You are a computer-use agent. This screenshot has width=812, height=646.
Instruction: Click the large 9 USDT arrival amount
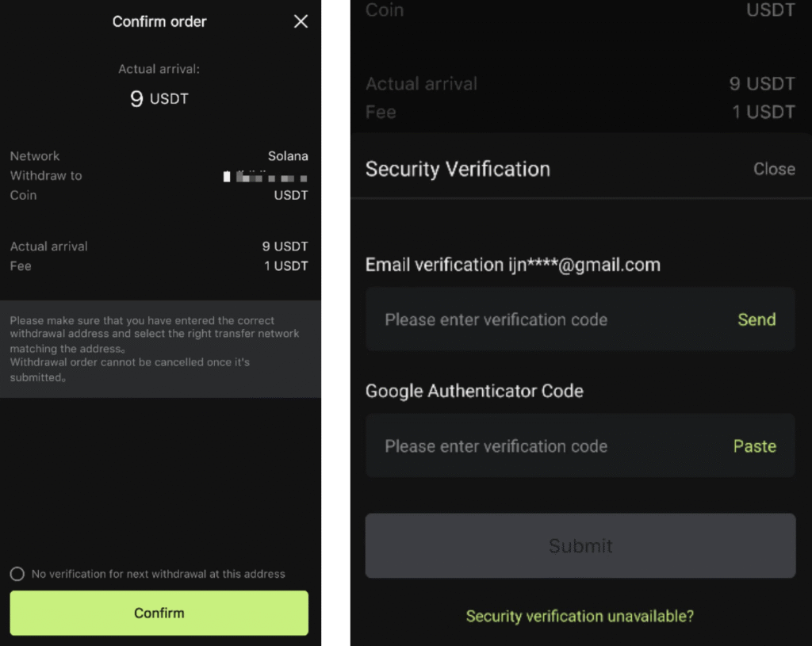point(159,99)
